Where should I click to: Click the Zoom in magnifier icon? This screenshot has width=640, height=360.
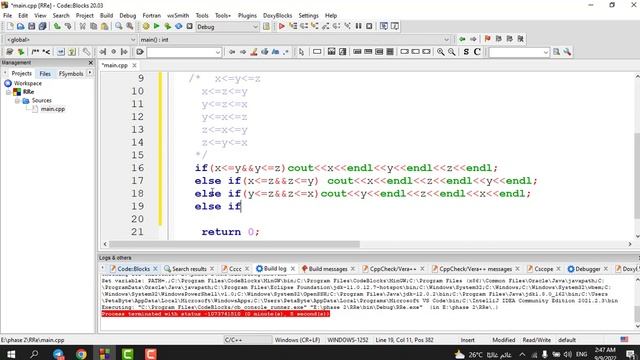(440, 52)
